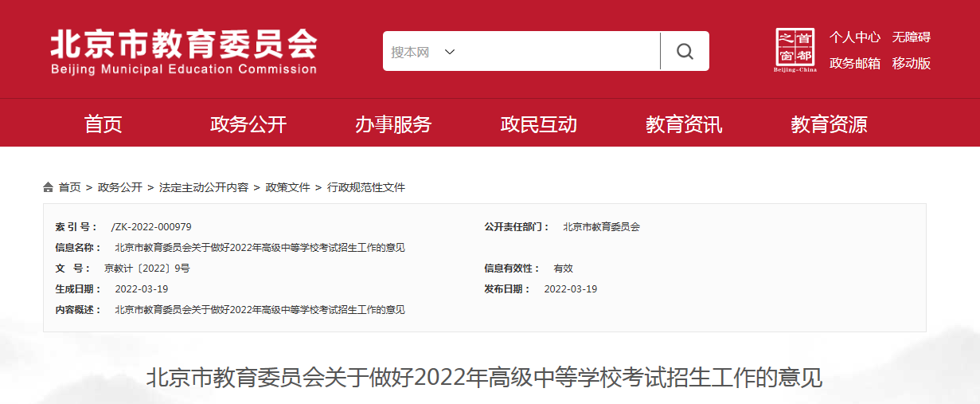Click the magnifier search icon
Image resolution: width=980 pixels, height=404 pixels.
(685, 51)
